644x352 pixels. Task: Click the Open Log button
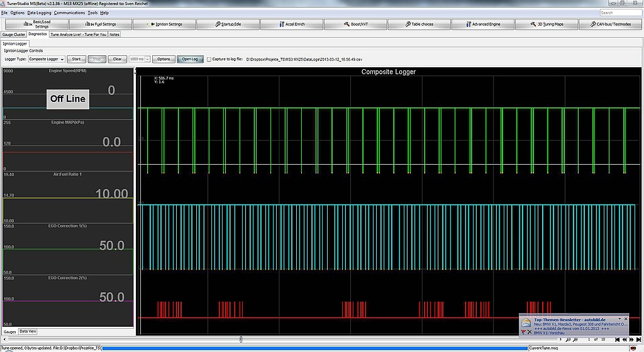[x=190, y=59]
